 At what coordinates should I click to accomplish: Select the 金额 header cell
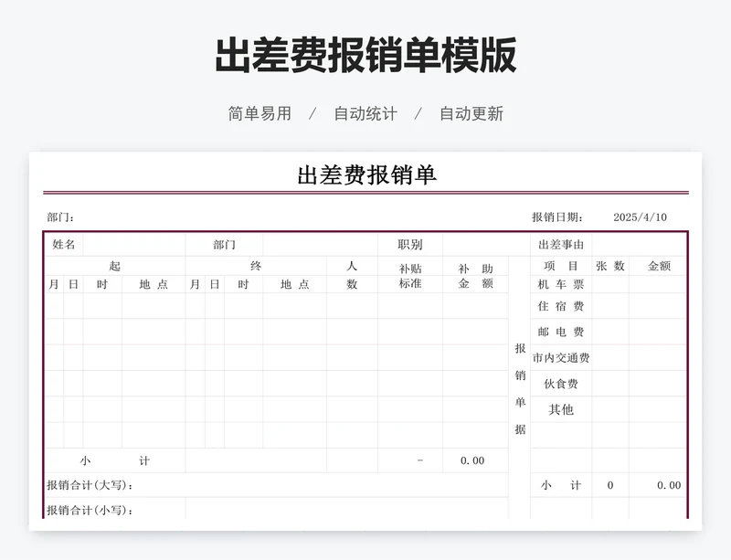658,266
